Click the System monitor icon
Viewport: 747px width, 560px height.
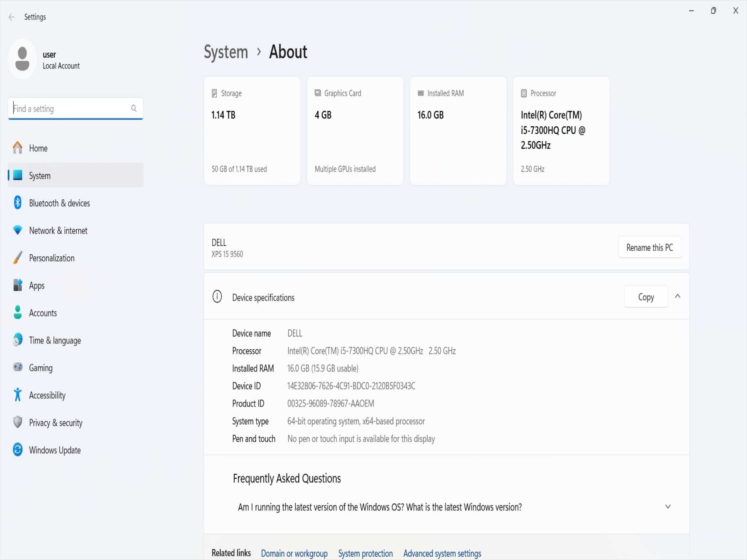(x=18, y=175)
